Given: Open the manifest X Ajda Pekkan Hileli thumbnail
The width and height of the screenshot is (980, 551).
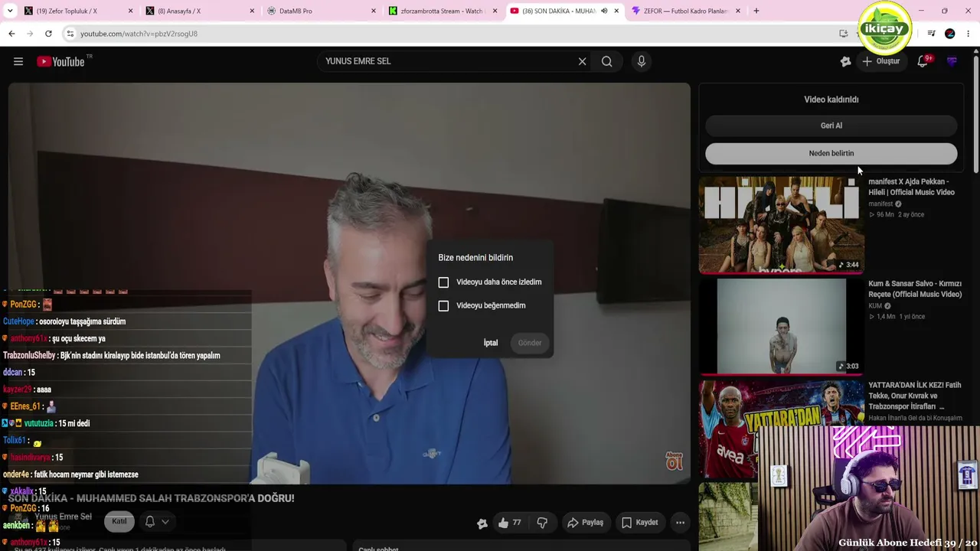Looking at the screenshot, I should [x=781, y=225].
